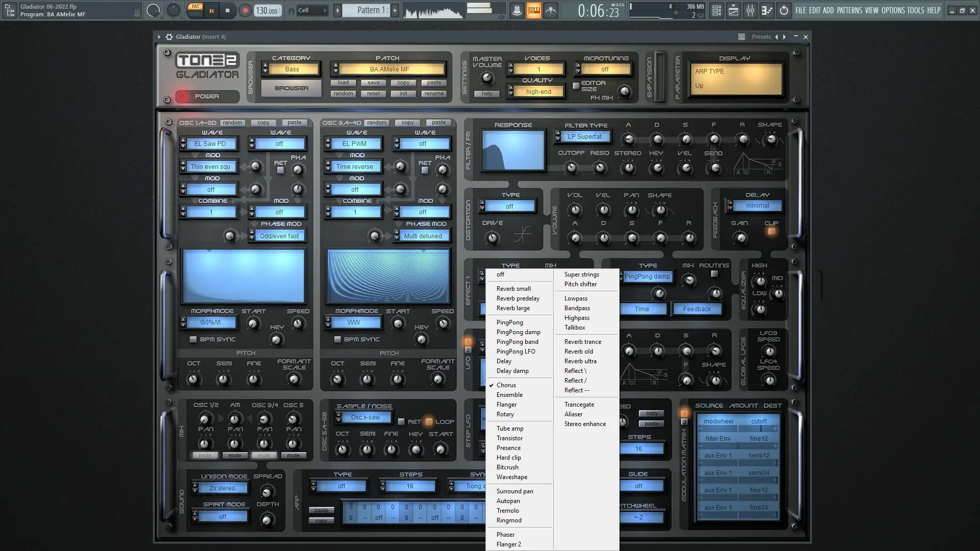Click the patch save button
980x551 pixels.
[373, 83]
